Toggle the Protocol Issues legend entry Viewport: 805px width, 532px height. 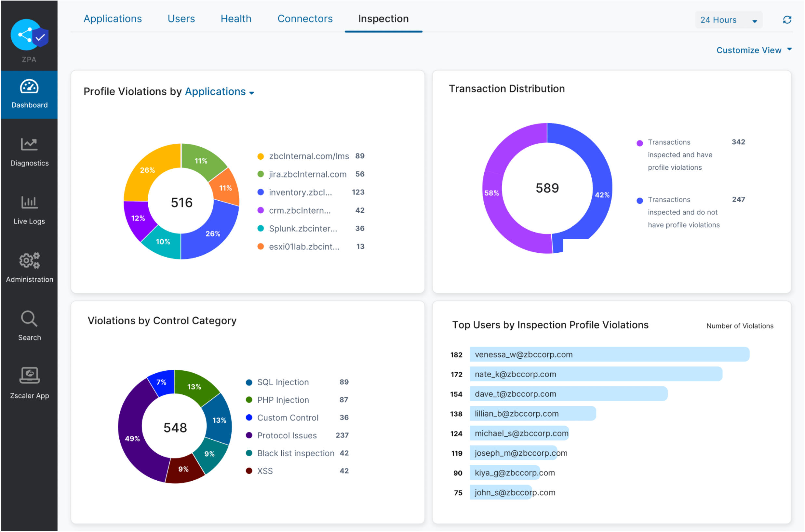(287, 435)
